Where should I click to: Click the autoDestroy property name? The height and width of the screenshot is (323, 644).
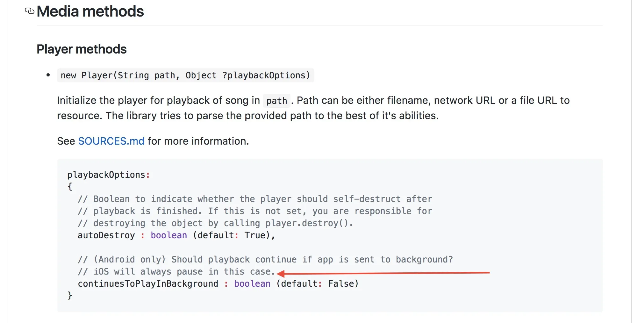click(106, 235)
